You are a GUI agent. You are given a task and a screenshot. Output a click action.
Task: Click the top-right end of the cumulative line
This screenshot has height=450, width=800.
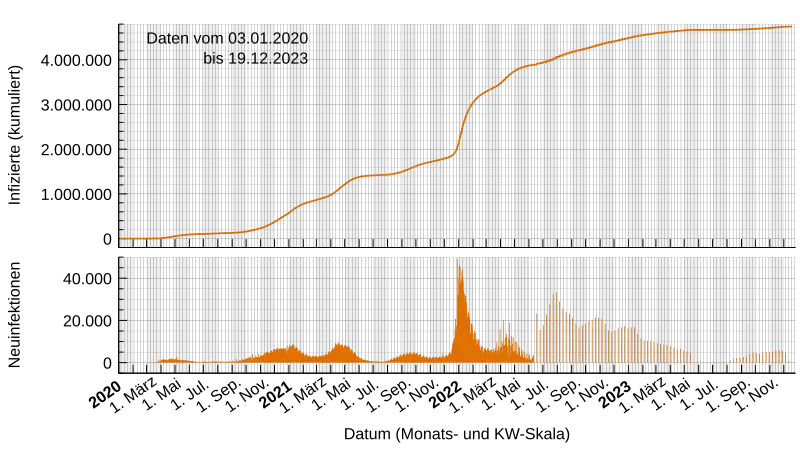790,26
